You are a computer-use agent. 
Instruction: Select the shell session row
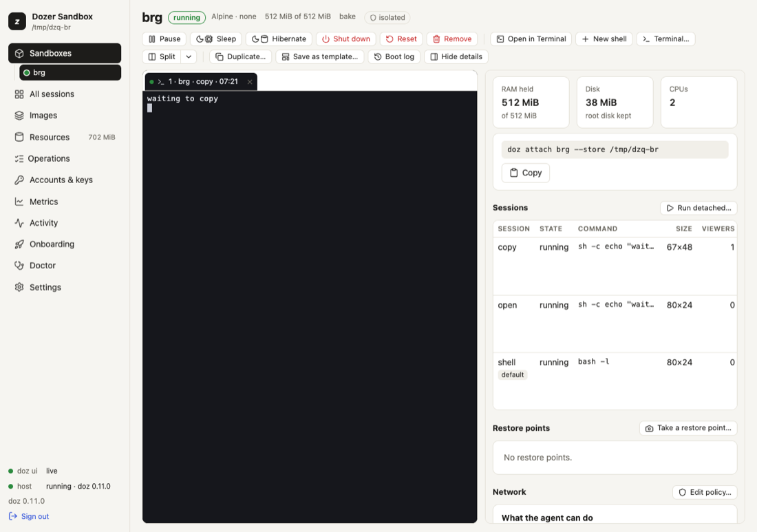click(615, 381)
